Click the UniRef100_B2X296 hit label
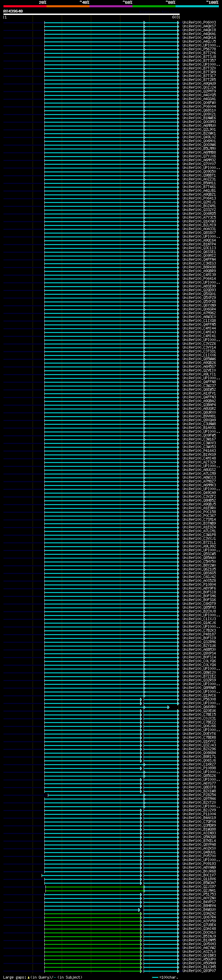Image resolution: width=222 pixels, height=980 pixels. (199, 749)
